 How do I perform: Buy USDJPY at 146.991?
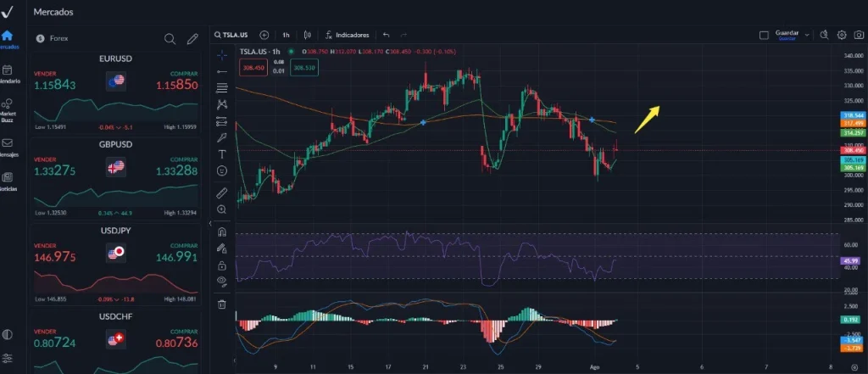176,257
